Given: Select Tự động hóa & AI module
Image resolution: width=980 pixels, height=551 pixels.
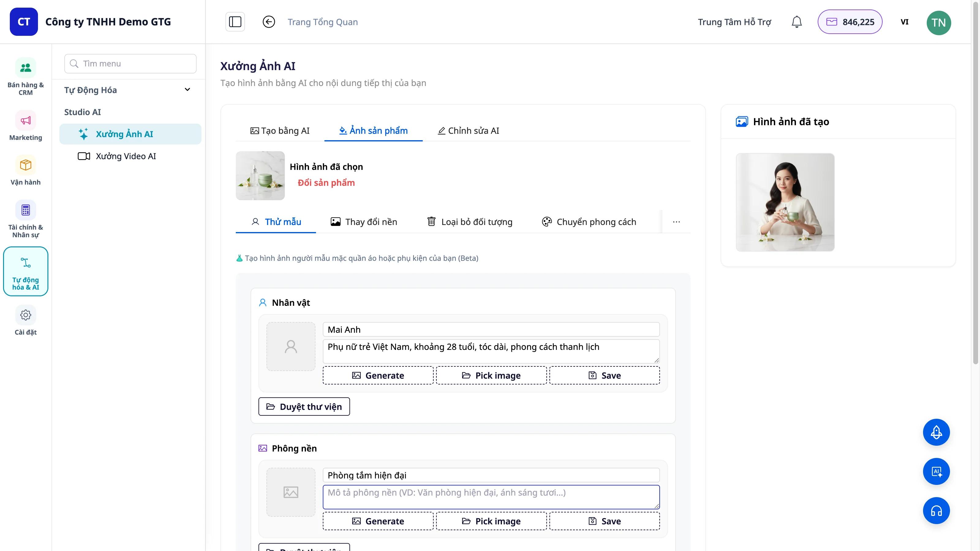Looking at the screenshot, I should [25, 271].
